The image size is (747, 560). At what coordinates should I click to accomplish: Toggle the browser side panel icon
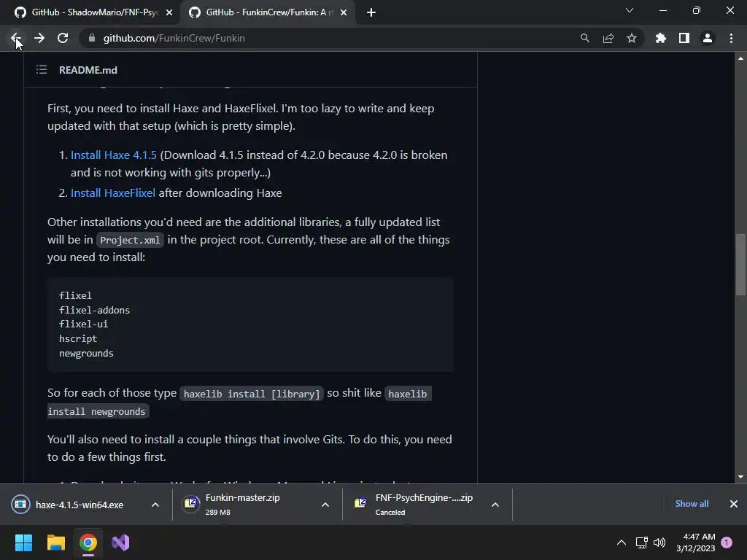point(684,38)
